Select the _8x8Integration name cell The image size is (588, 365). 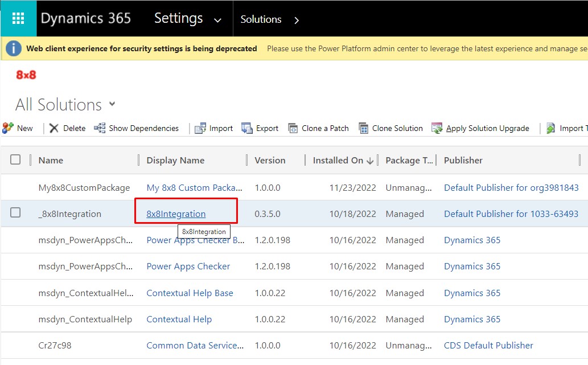(70, 214)
